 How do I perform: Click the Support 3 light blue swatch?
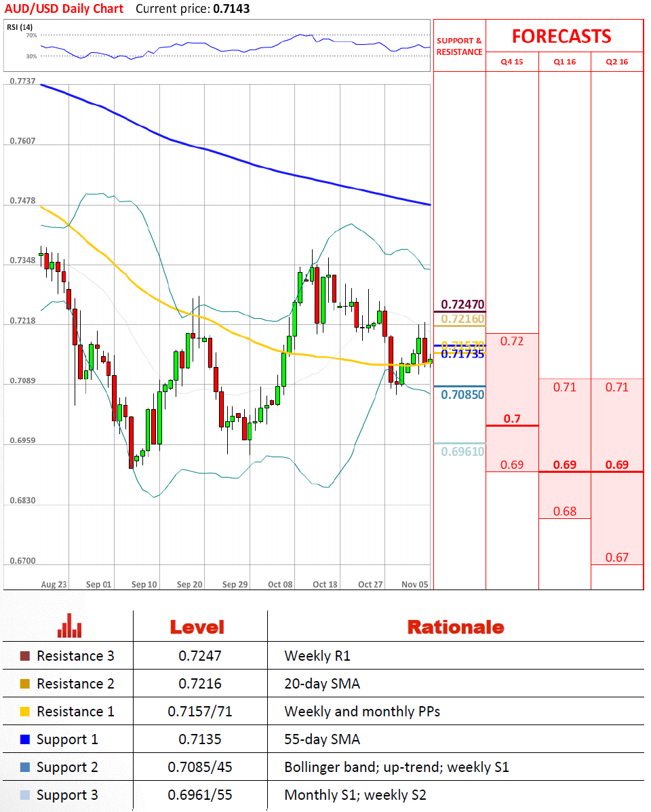25,795
